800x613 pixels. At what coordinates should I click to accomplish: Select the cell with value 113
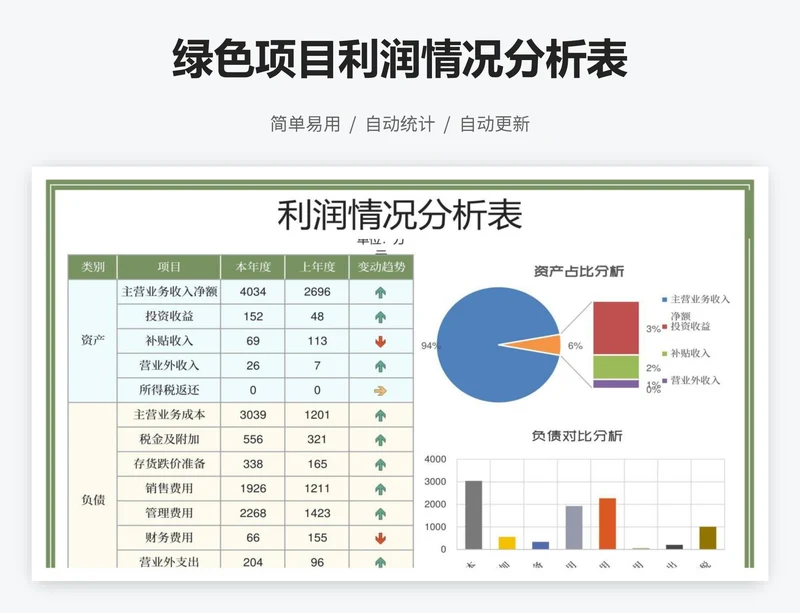[x=317, y=341]
